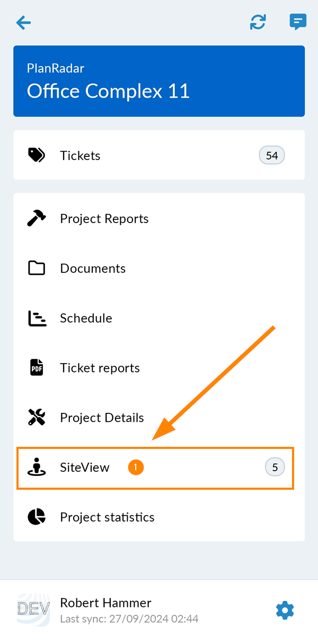
Task: Click the Project statistics pie icon
Action: (x=37, y=517)
